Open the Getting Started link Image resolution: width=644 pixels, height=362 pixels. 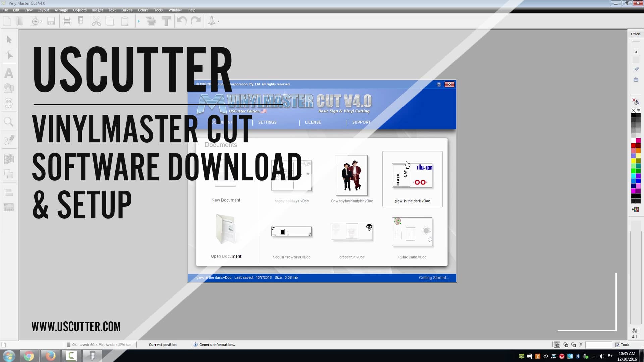433,278
